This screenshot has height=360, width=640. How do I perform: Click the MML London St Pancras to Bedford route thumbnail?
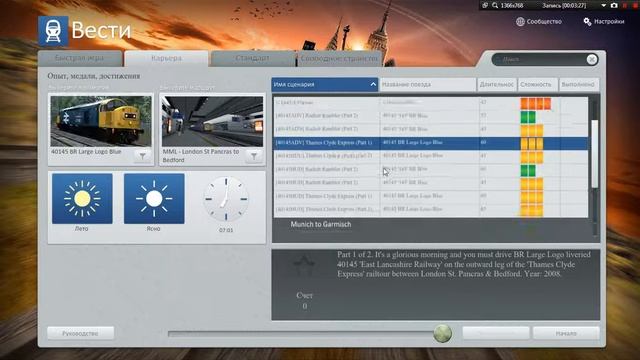point(212,121)
